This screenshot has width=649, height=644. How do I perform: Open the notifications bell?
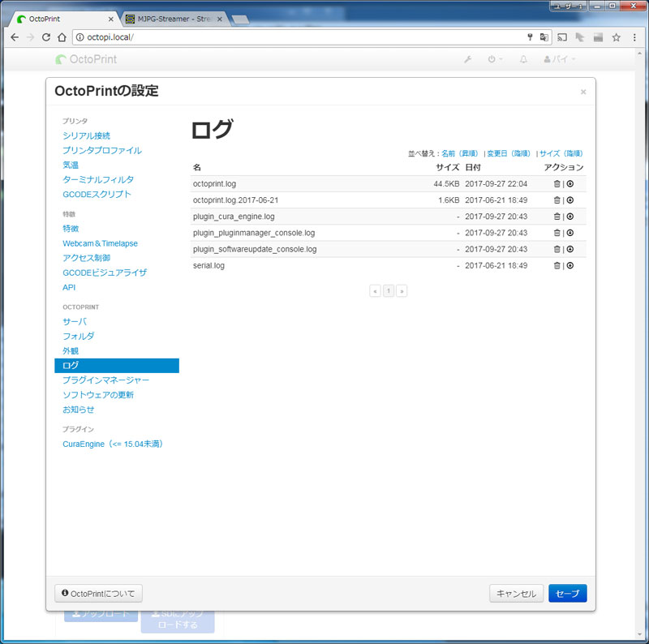(523, 59)
